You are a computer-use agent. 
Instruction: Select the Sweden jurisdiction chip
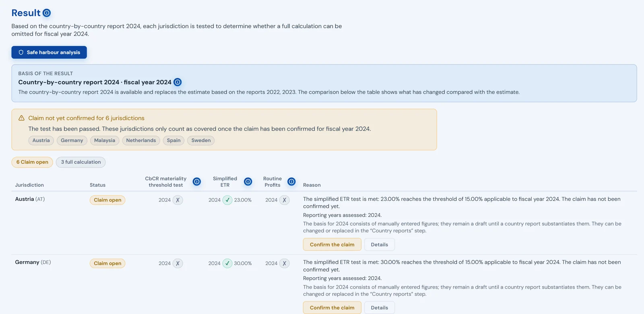tap(201, 140)
